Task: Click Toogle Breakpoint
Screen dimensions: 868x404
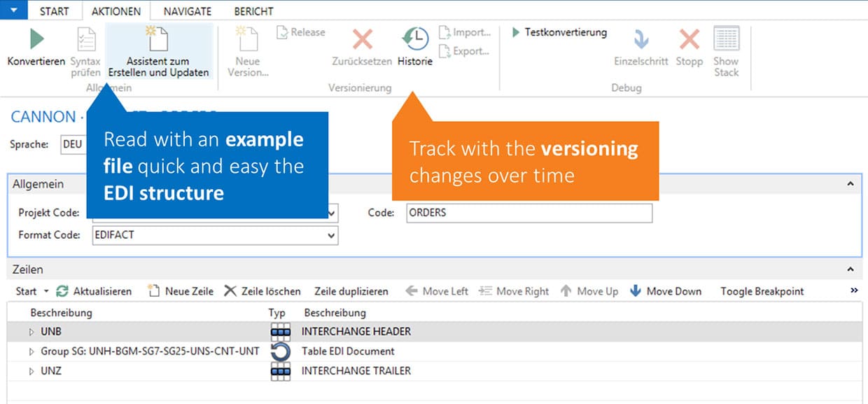Action: (x=762, y=291)
